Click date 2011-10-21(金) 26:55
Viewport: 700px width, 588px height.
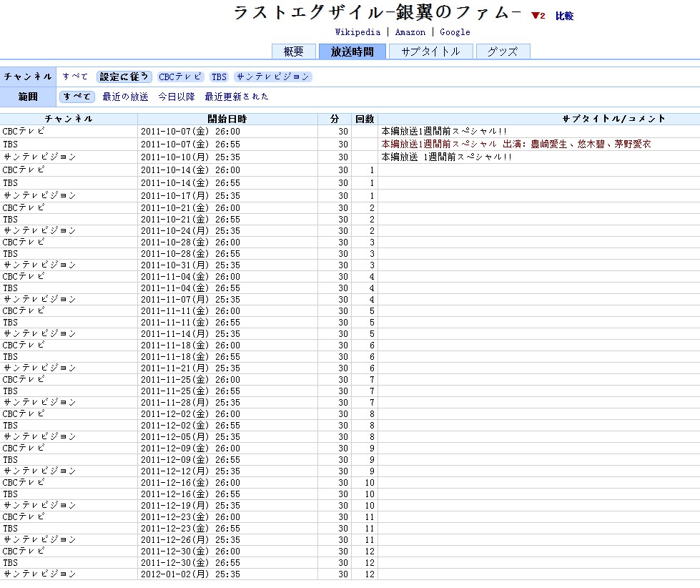click(x=191, y=220)
